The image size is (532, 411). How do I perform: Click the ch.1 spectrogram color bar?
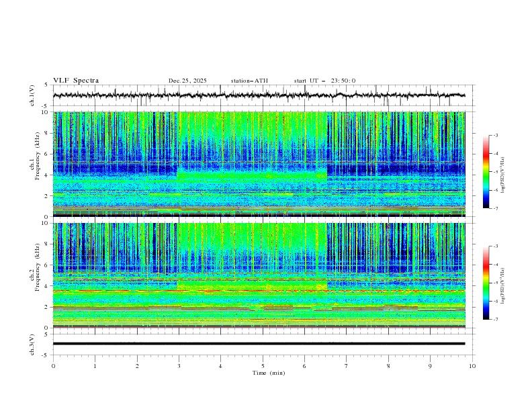[486, 171]
